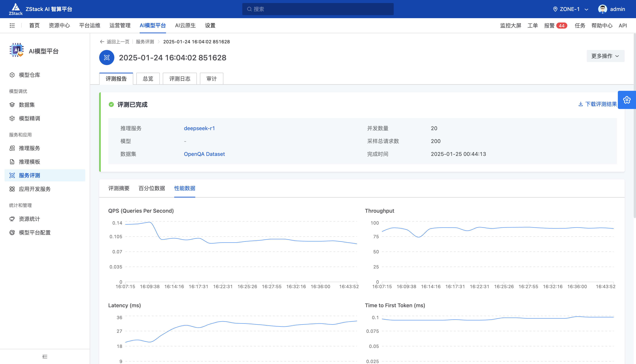Screen dimensions: 636x364
Task: Open 资源统计 from the sidebar
Action: 29,219
